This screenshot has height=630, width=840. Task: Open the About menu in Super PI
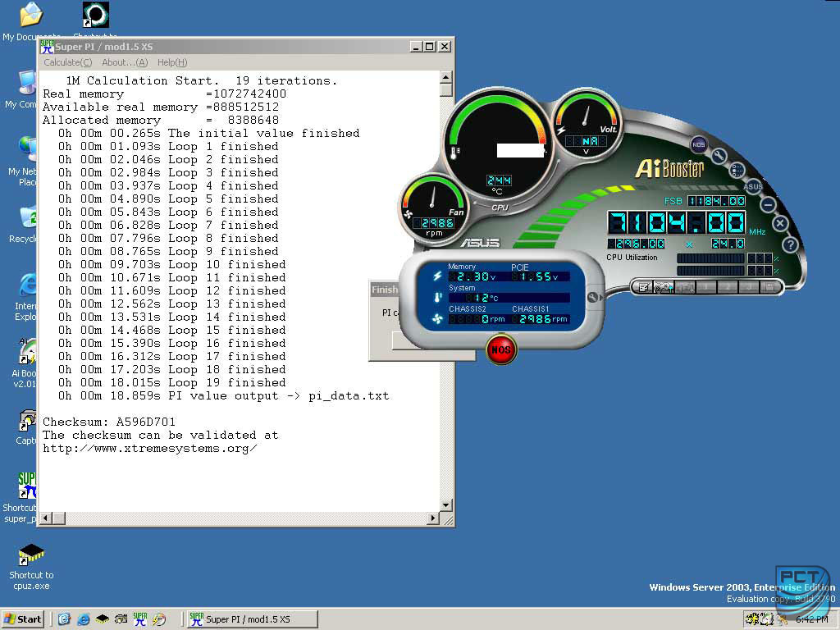(x=125, y=62)
